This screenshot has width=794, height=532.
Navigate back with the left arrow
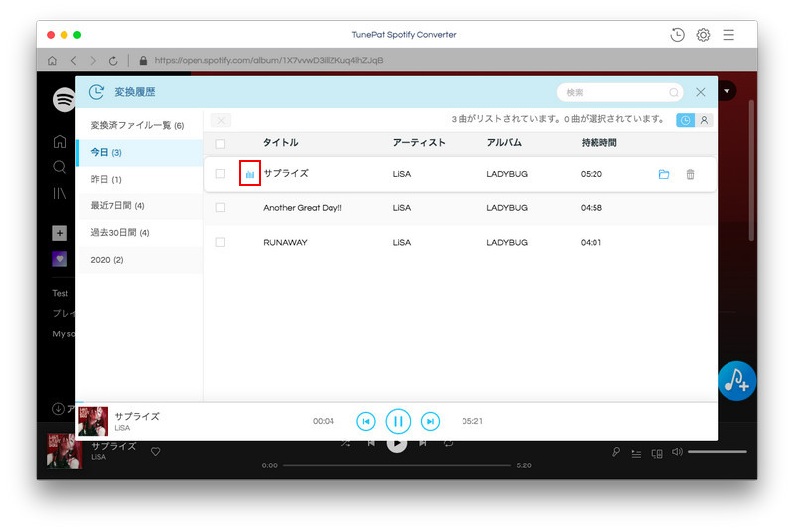coord(73,61)
